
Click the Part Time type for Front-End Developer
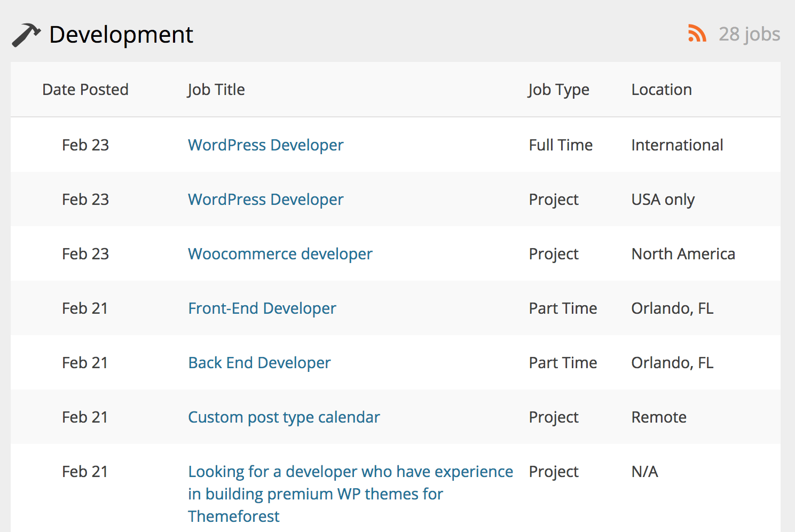[563, 308]
